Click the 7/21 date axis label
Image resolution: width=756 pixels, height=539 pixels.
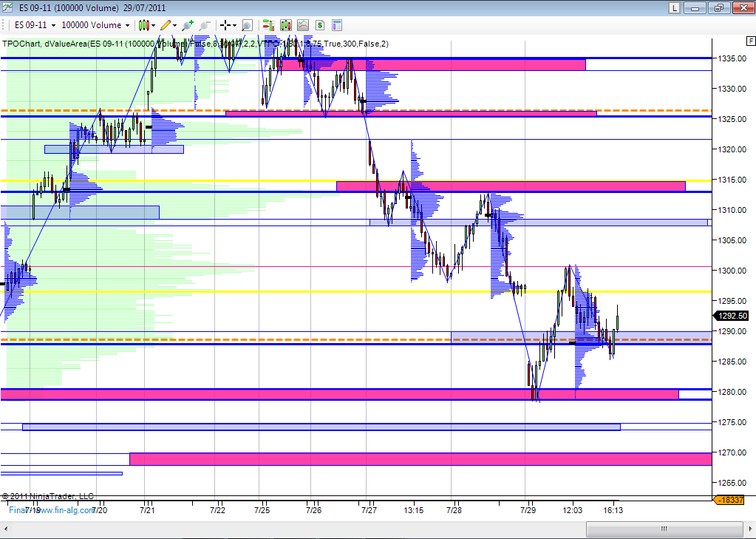click(147, 509)
